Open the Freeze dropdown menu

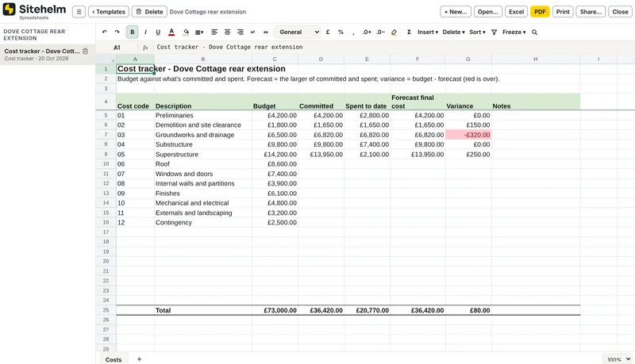[514, 32]
